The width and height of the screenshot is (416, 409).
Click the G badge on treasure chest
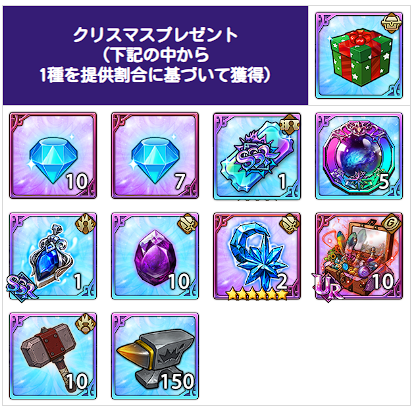tap(391, 223)
